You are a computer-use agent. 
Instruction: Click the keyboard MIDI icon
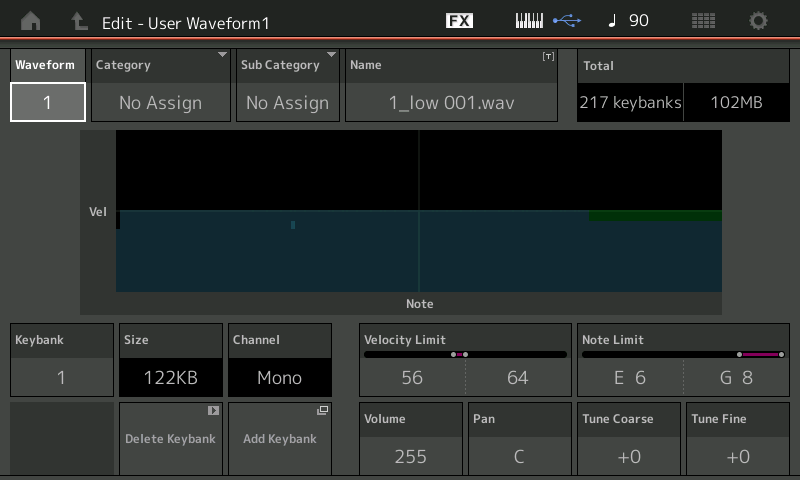[529, 21]
